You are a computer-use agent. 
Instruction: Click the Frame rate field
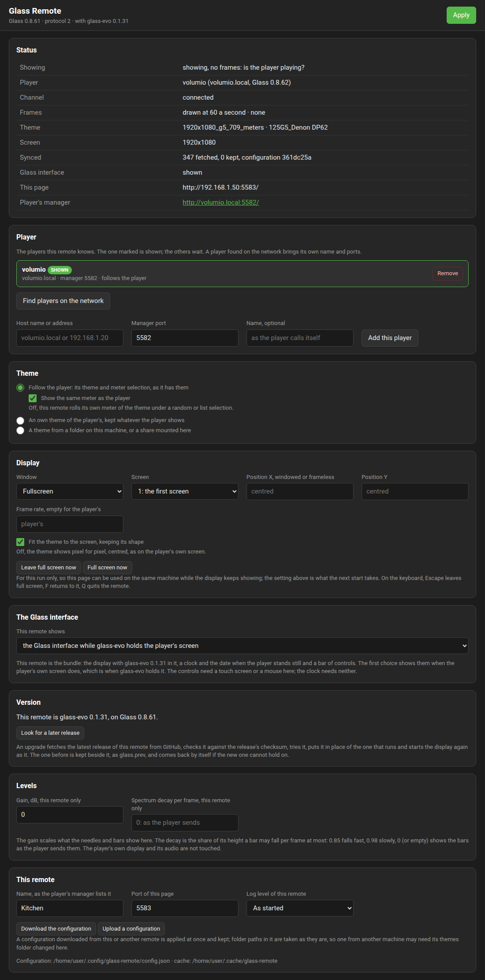pyautogui.click(x=70, y=524)
